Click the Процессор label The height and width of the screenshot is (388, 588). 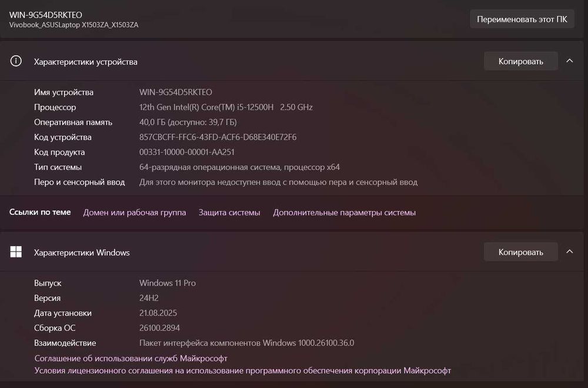tap(55, 107)
